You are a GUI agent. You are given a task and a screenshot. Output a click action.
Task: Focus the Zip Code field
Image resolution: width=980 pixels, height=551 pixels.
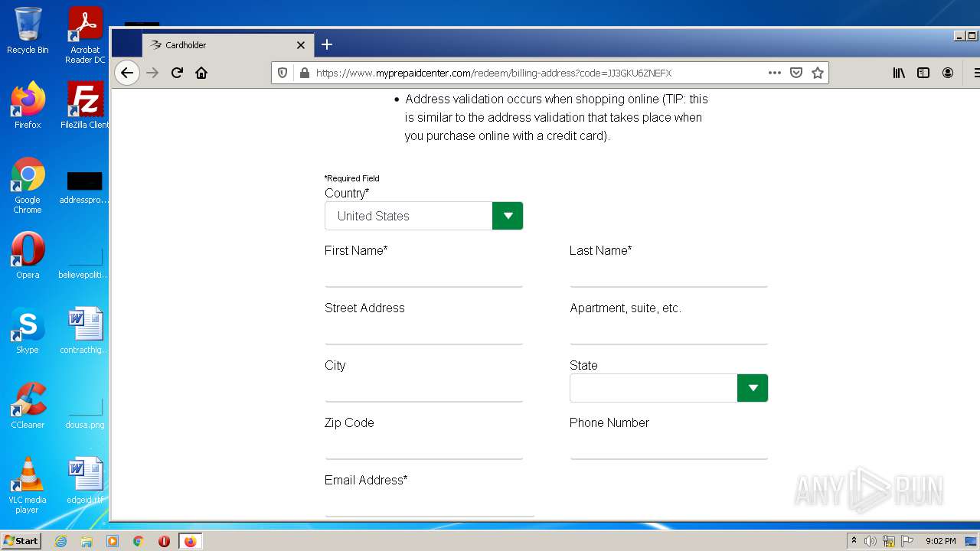pos(423,446)
